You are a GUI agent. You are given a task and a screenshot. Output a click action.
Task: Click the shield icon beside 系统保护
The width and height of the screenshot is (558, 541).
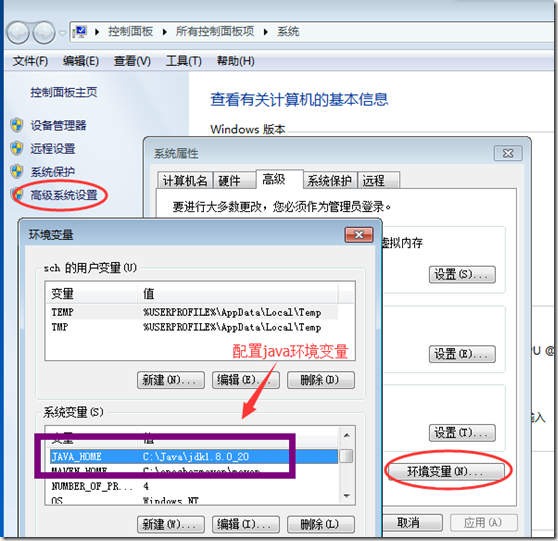point(16,172)
